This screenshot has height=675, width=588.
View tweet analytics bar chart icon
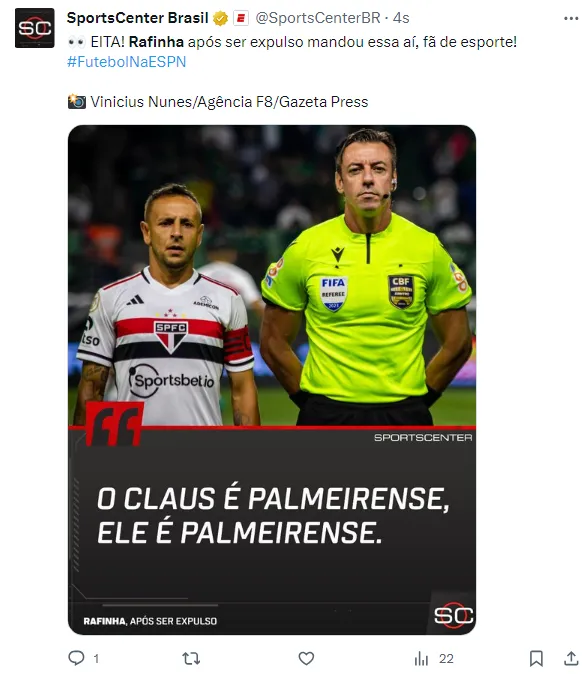421,658
